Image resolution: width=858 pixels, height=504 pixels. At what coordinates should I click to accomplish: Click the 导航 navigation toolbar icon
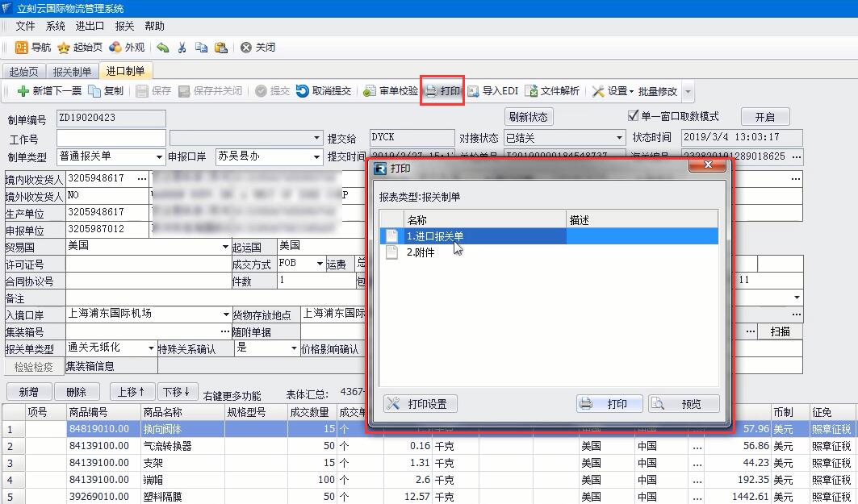pyautogui.click(x=22, y=48)
